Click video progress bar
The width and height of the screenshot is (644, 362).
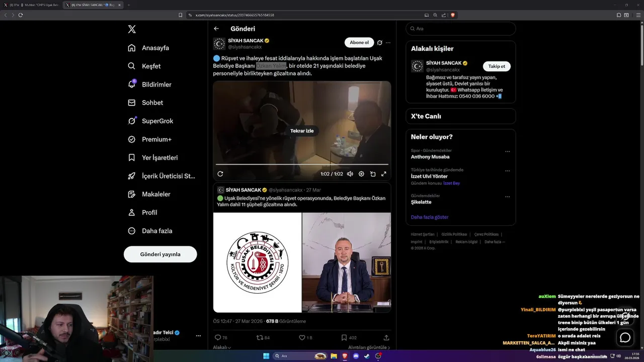tap(302, 164)
